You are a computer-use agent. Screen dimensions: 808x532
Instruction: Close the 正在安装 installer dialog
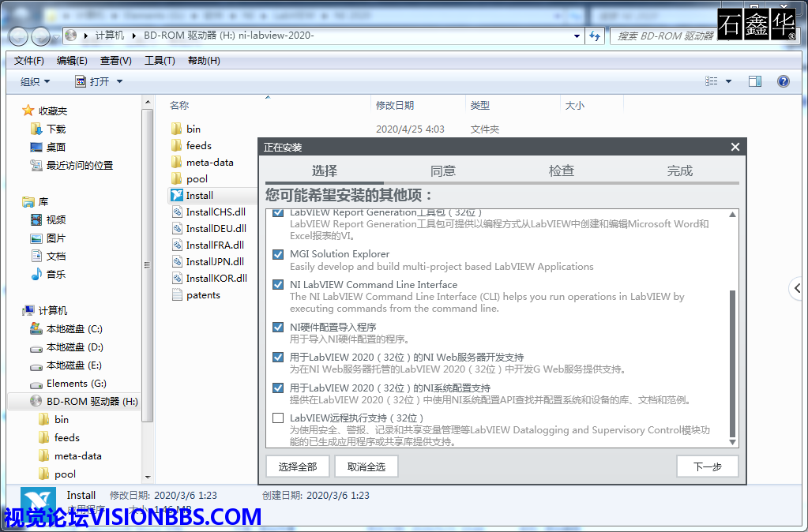[735, 148]
